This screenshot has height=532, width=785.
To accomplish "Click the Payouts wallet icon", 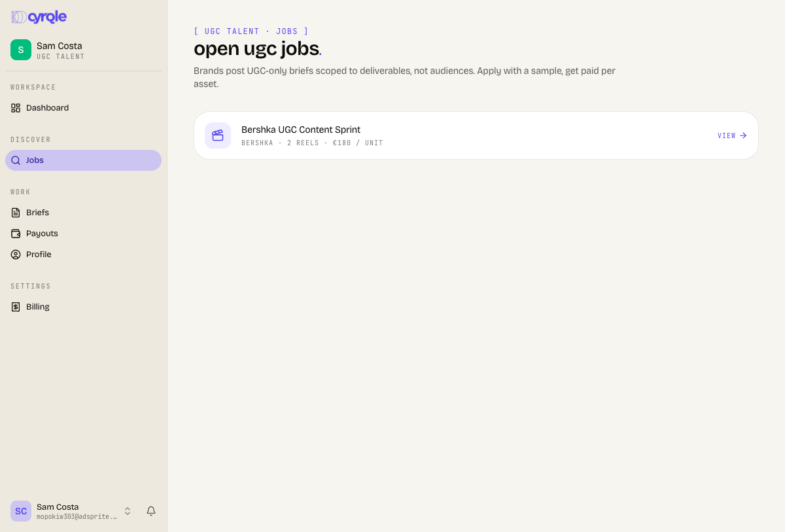I will pyautogui.click(x=16, y=234).
